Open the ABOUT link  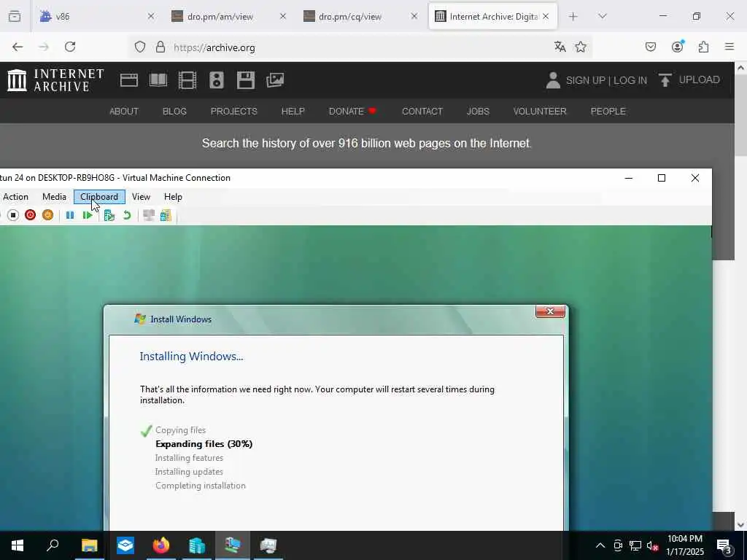coord(124,112)
